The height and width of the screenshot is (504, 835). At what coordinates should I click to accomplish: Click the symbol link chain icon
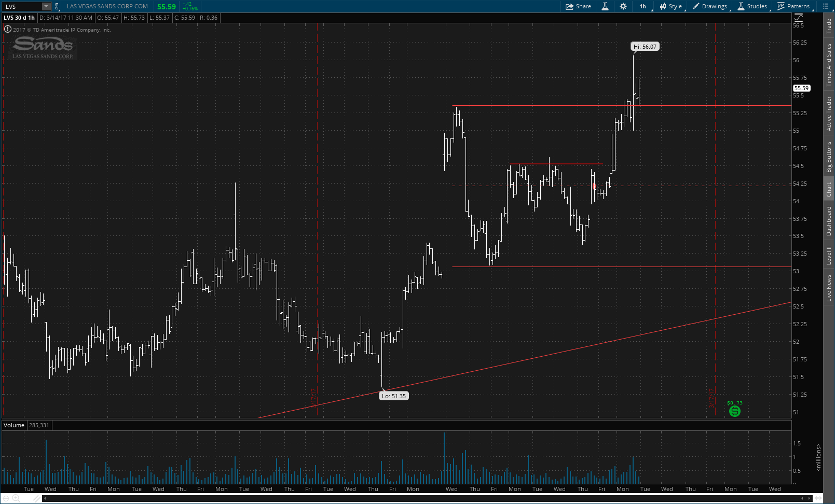[x=57, y=6]
